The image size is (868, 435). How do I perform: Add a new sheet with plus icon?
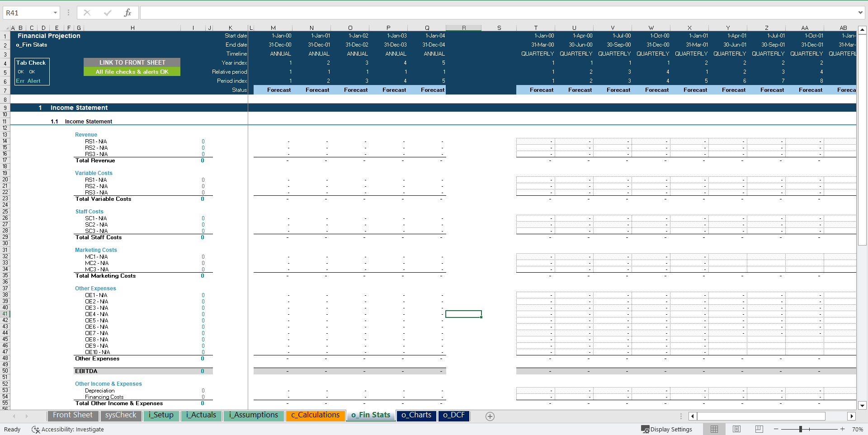click(490, 416)
